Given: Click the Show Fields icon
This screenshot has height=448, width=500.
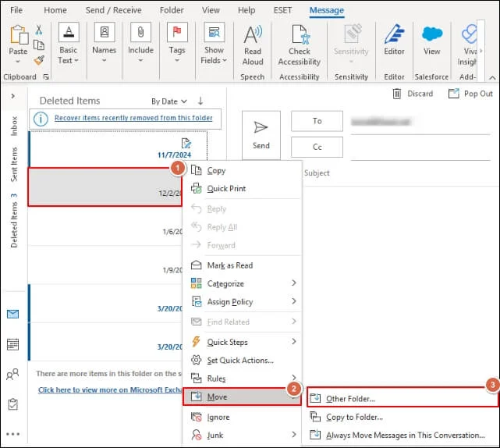Looking at the screenshot, I should 214,32.
